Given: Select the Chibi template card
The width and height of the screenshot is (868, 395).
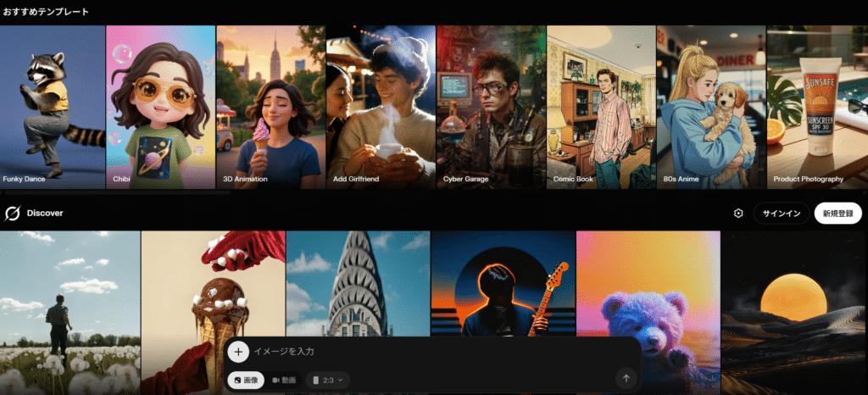Looking at the screenshot, I should (x=161, y=106).
